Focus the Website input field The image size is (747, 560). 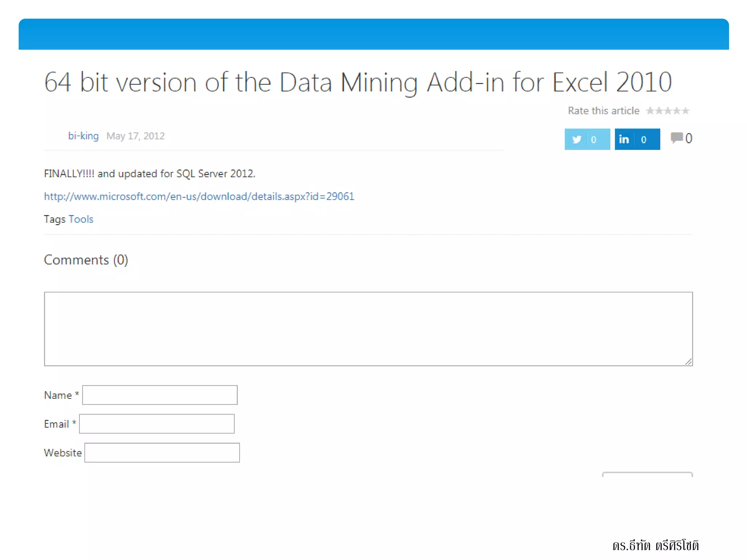tap(162, 452)
